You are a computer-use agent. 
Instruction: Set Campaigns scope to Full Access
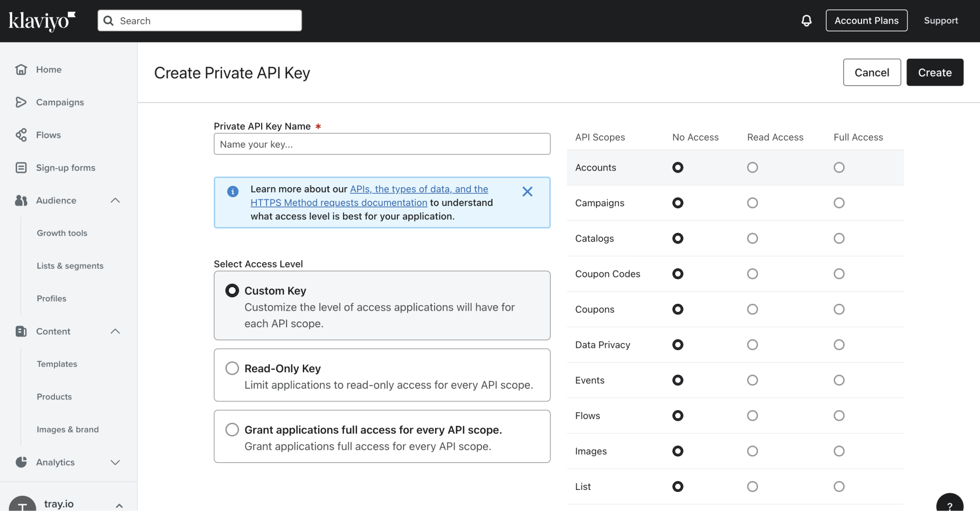839,203
